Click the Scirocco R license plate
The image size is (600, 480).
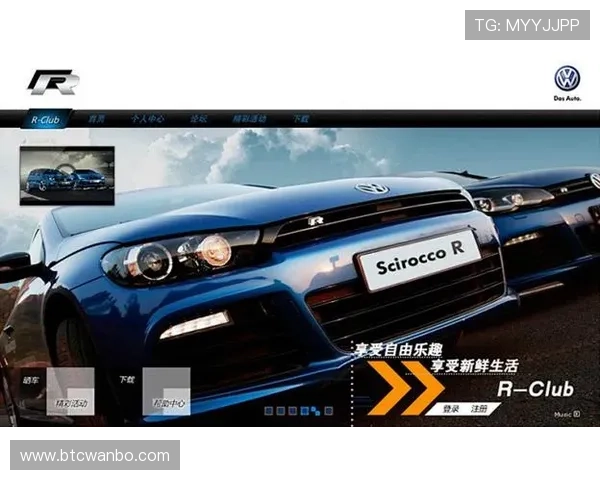[419, 265]
